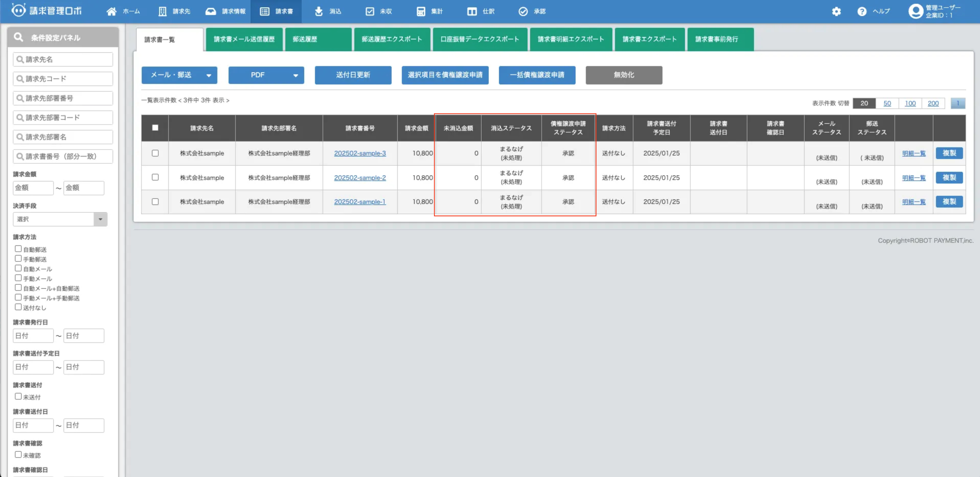This screenshot has height=477, width=980.
Task: Focus the 請求先コード search field
Action: click(x=63, y=79)
